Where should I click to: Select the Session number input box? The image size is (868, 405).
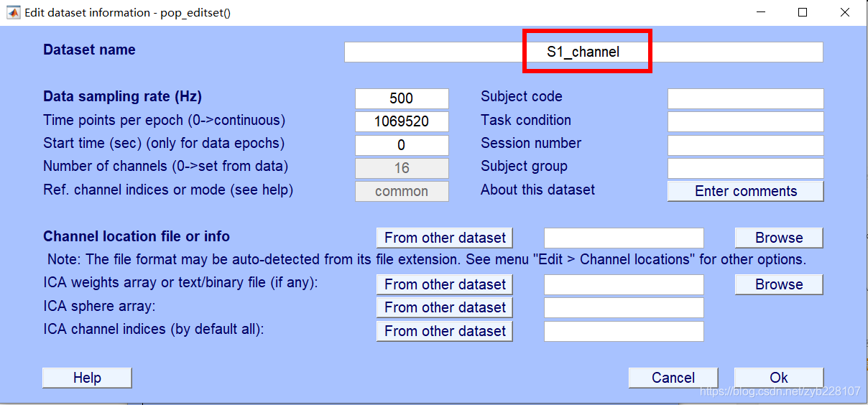745,145
